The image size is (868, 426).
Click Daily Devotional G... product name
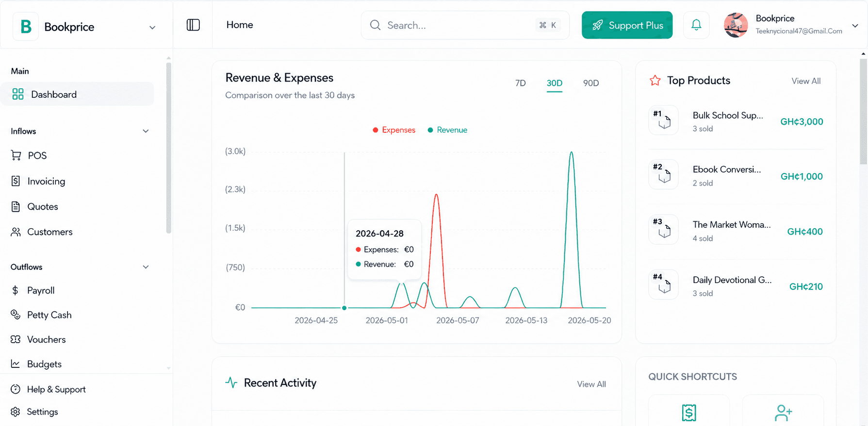(732, 280)
